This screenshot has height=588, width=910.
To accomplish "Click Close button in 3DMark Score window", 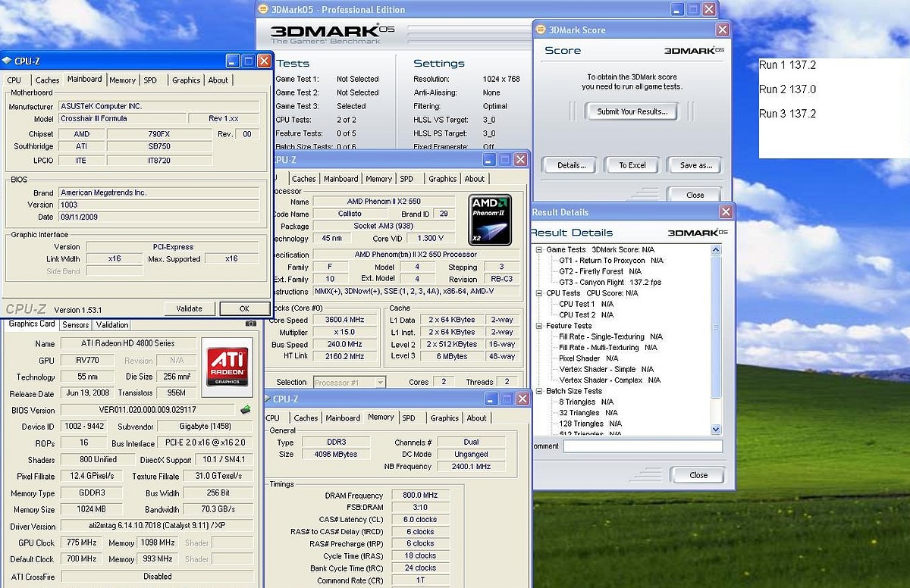I will click(695, 195).
